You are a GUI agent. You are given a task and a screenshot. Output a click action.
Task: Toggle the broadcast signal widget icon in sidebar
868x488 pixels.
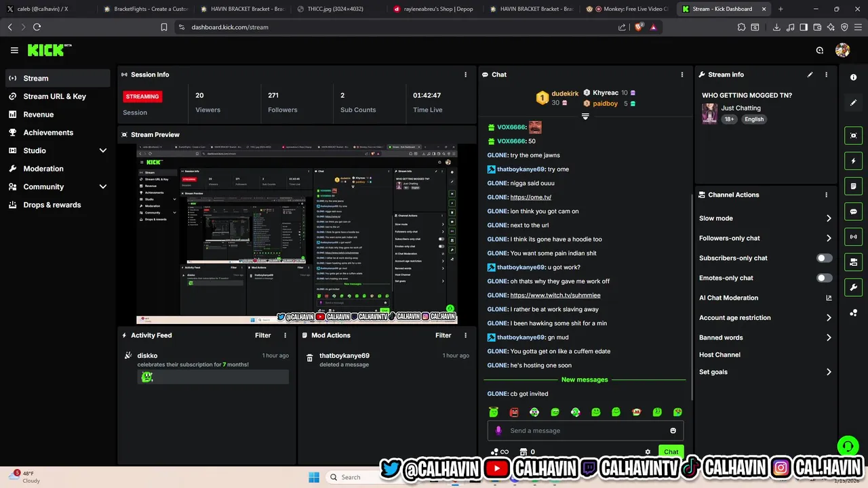click(853, 237)
